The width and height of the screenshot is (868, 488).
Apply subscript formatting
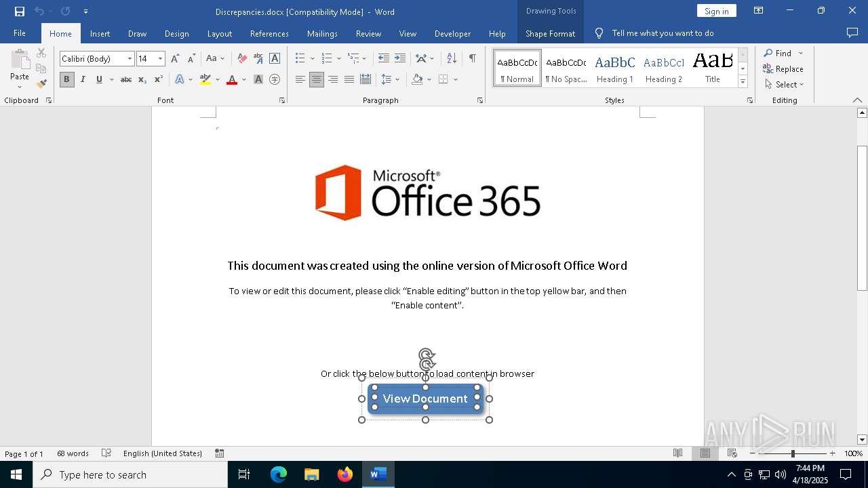click(142, 79)
